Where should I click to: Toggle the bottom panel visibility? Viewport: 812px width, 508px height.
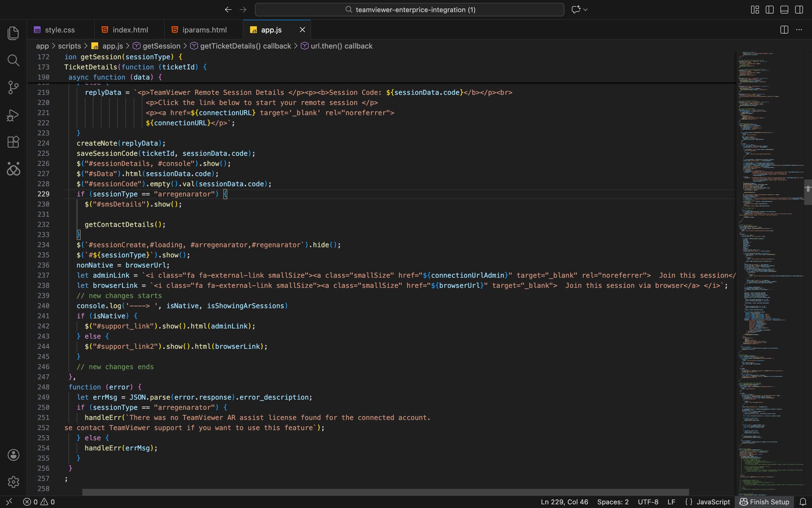(x=784, y=9)
